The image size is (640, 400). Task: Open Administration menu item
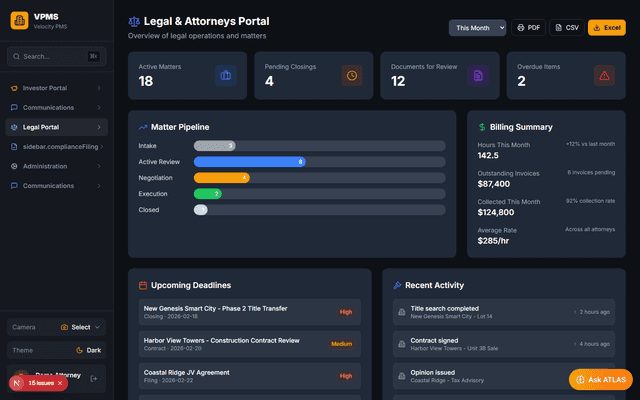57,166
